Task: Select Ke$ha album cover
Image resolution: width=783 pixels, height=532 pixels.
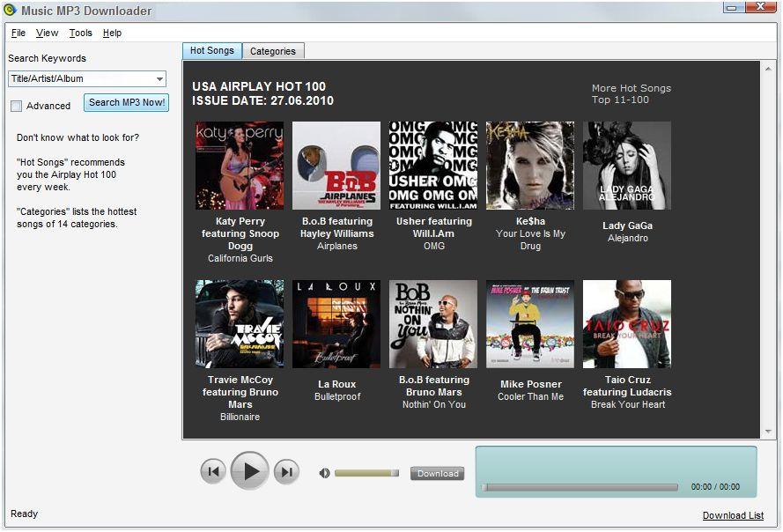Action: click(530, 166)
